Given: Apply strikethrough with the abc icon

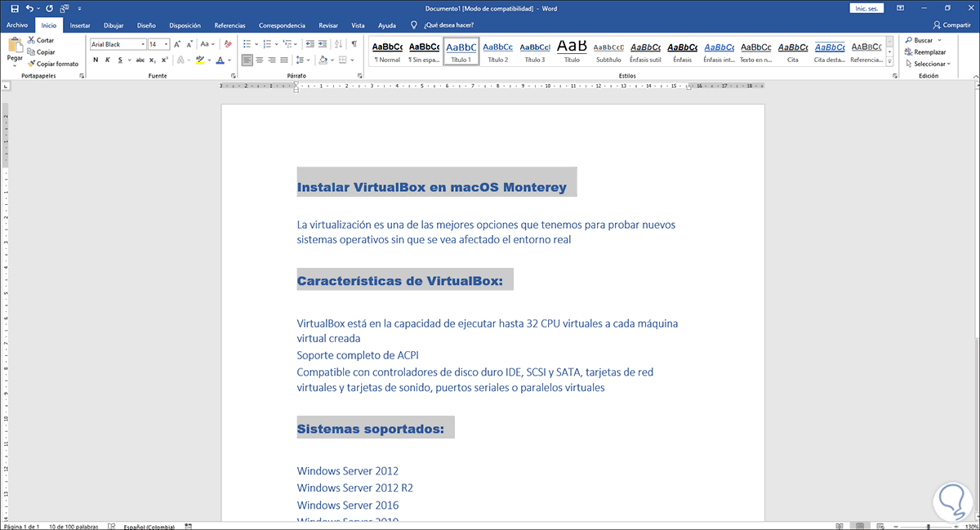Looking at the screenshot, I should (140, 60).
